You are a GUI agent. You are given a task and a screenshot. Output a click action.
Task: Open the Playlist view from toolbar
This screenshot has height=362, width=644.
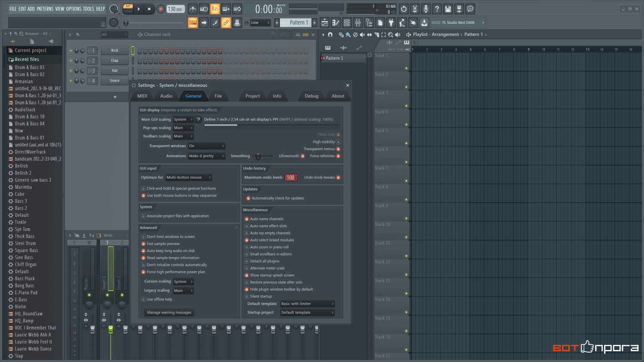tap(325, 23)
